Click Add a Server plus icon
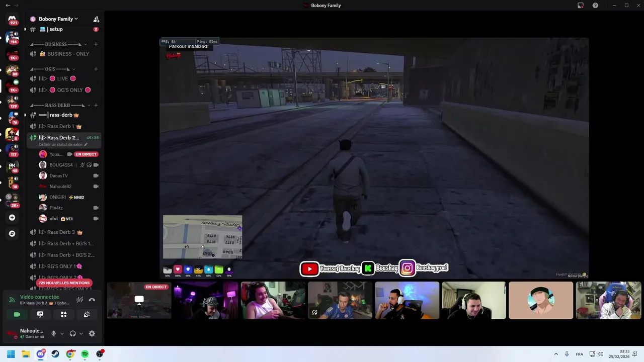The image size is (644, 362). pos(12,218)
